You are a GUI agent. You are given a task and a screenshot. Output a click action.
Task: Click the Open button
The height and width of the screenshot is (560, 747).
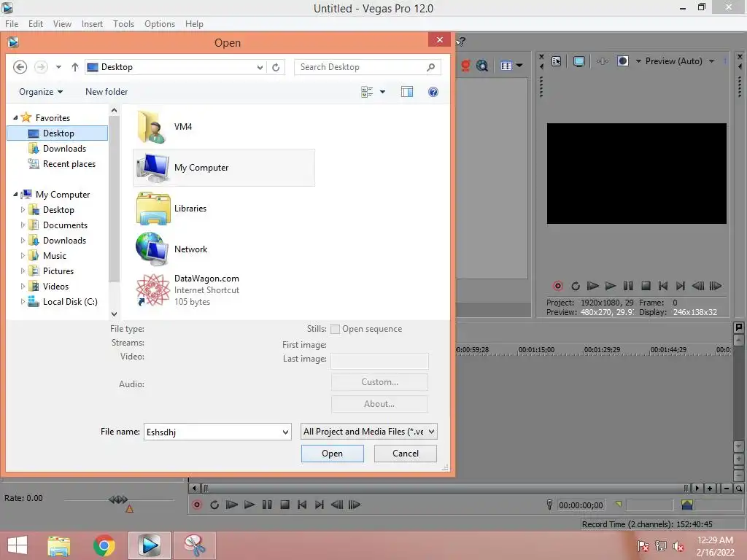click(x=332, y=454)
